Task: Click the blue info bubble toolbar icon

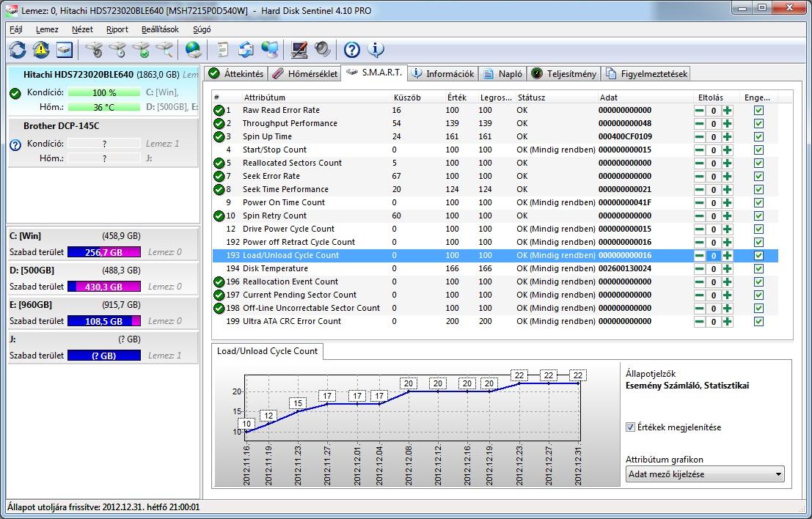Action: pos(376,50)
